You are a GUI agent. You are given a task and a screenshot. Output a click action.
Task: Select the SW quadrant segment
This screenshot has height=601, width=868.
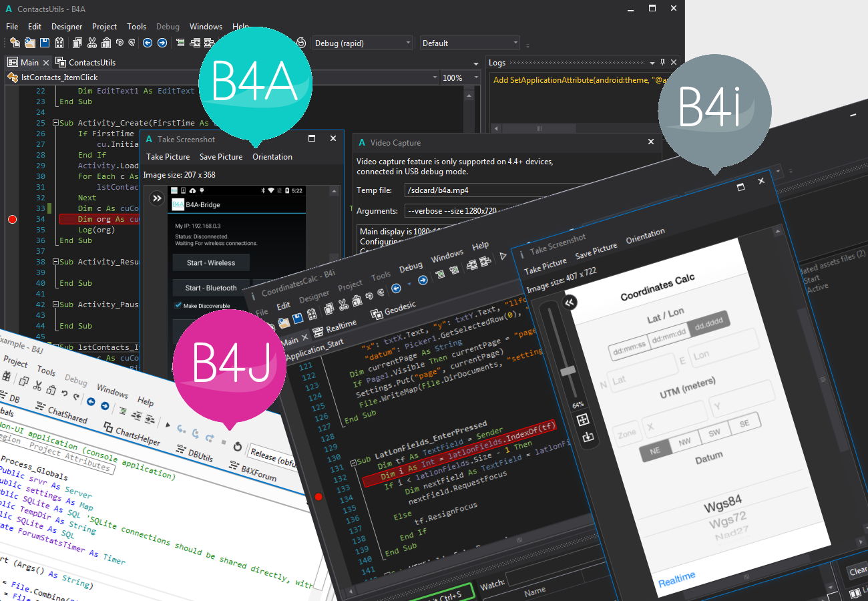pos(714,433)
